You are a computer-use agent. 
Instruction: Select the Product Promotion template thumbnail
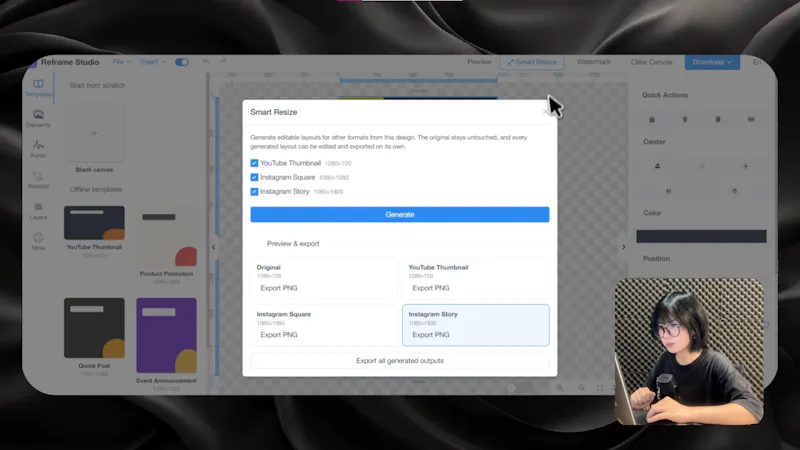point(166,236)
